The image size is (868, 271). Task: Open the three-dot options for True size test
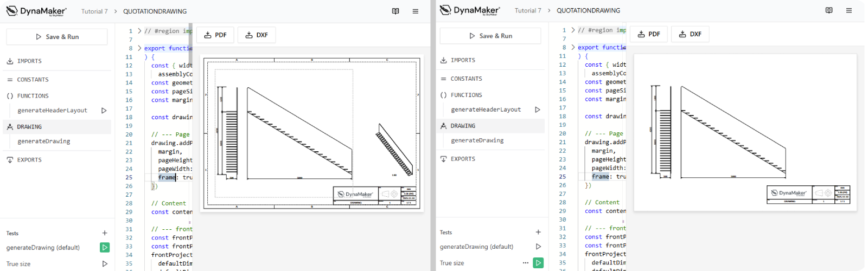tap(525, 263)
